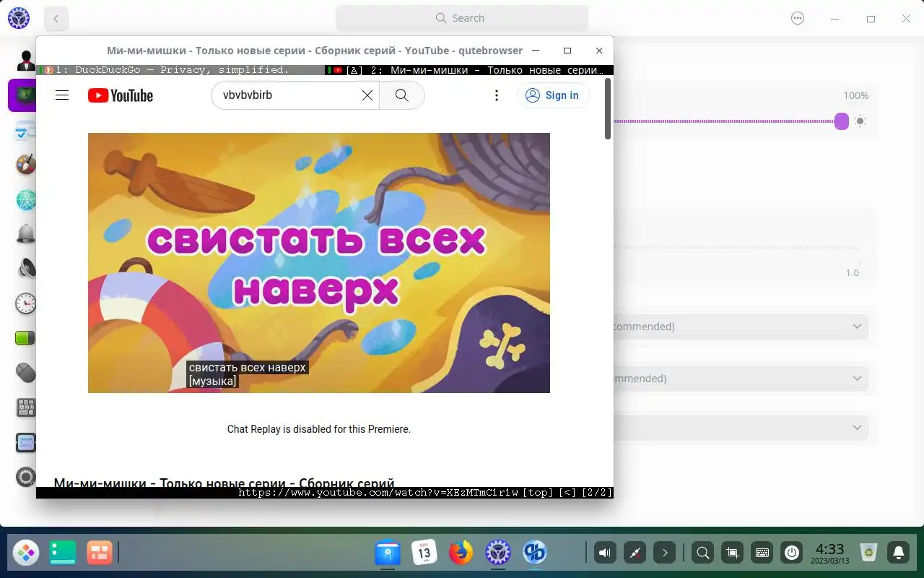The width and height of the screenshot is (924, 578).
Task: Click the back arrow in Control Center
Action: pyautogui.click(x=56, y=19)
